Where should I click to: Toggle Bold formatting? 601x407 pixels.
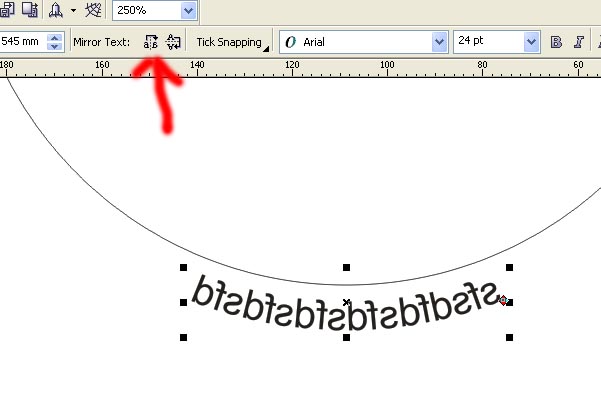coord(556,42)
